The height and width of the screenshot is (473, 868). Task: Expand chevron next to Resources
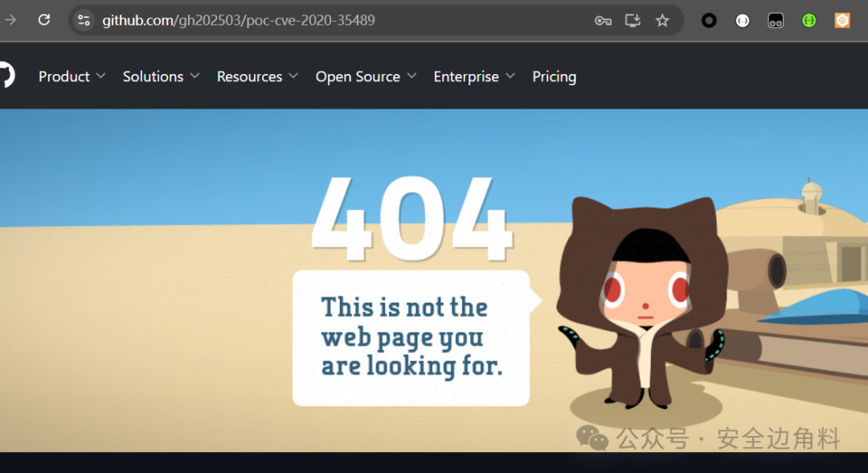[x=293, y=76]
